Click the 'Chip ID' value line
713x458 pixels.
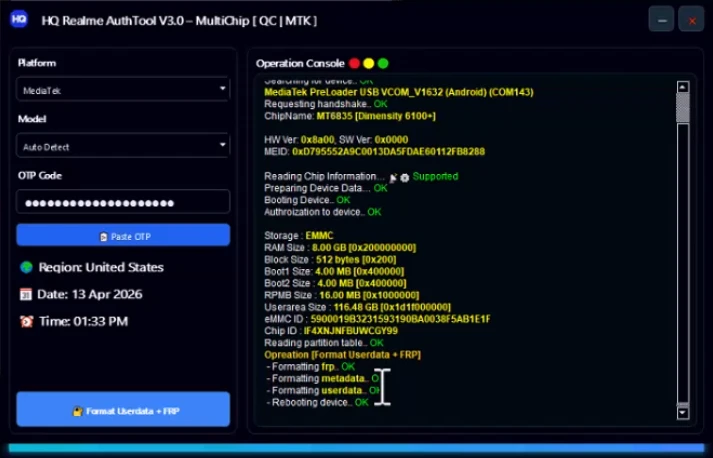[331, 331]
